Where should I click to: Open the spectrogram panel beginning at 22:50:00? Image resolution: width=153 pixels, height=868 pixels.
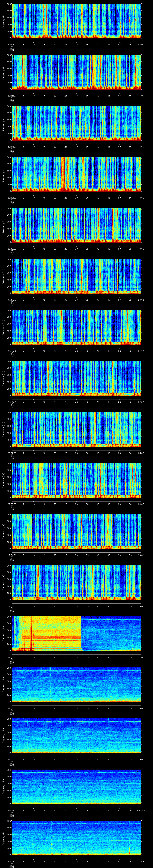[x=77, y=327]
